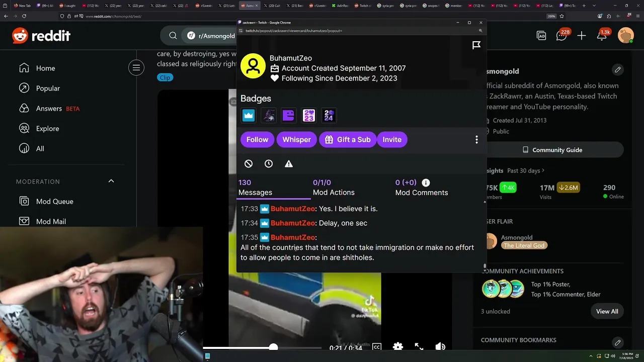Mute the Reddit video speaker icon
This screenshot has height=362, width=644.
(440, 347)
